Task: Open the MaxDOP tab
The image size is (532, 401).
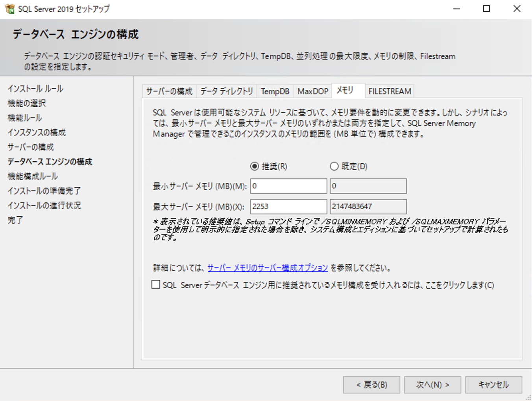Action: (x=312, y=91)
